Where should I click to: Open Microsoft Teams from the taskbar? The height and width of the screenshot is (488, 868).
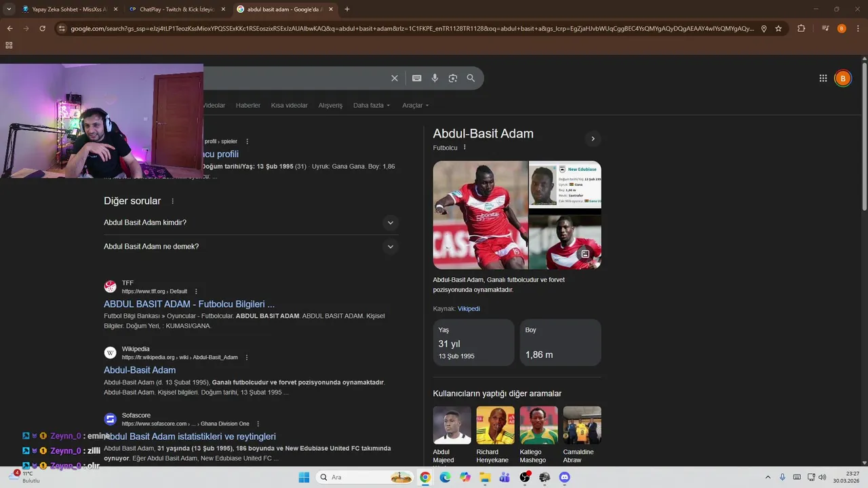[505, 477]
